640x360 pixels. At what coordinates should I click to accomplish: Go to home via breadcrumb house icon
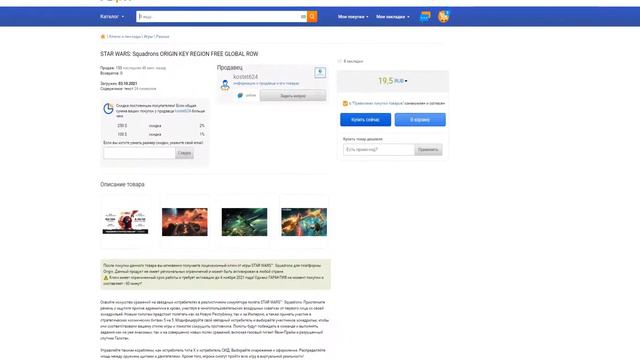coord(103,37)
